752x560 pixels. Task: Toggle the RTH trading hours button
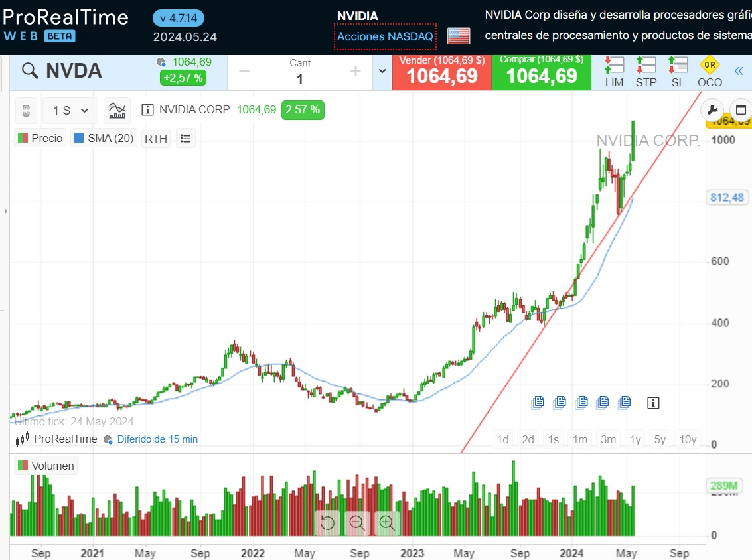pyautogui.click(x=156, y=139)
